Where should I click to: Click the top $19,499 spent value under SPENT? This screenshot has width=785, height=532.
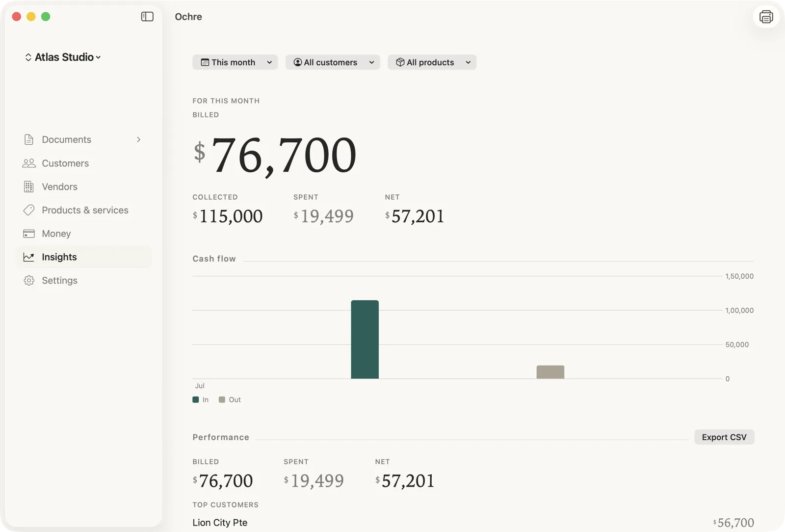tap(323, 216)
